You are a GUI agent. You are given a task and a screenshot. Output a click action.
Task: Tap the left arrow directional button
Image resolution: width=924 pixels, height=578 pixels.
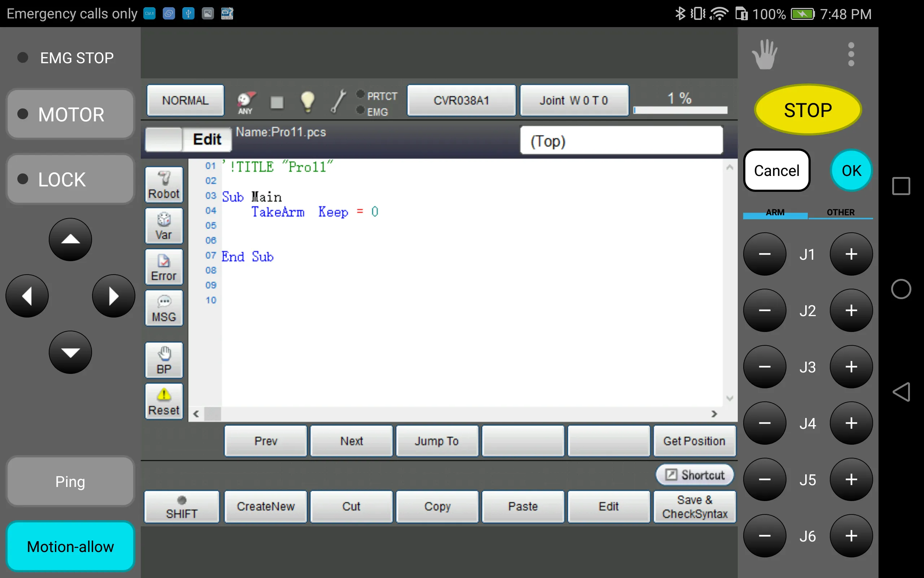click(27, 296)
